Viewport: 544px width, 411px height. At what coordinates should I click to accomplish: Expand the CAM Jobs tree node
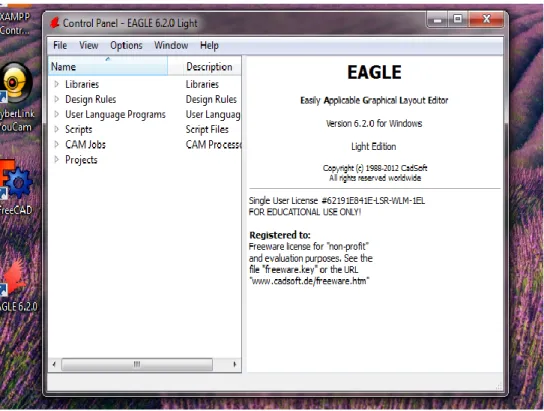(57, 144)
